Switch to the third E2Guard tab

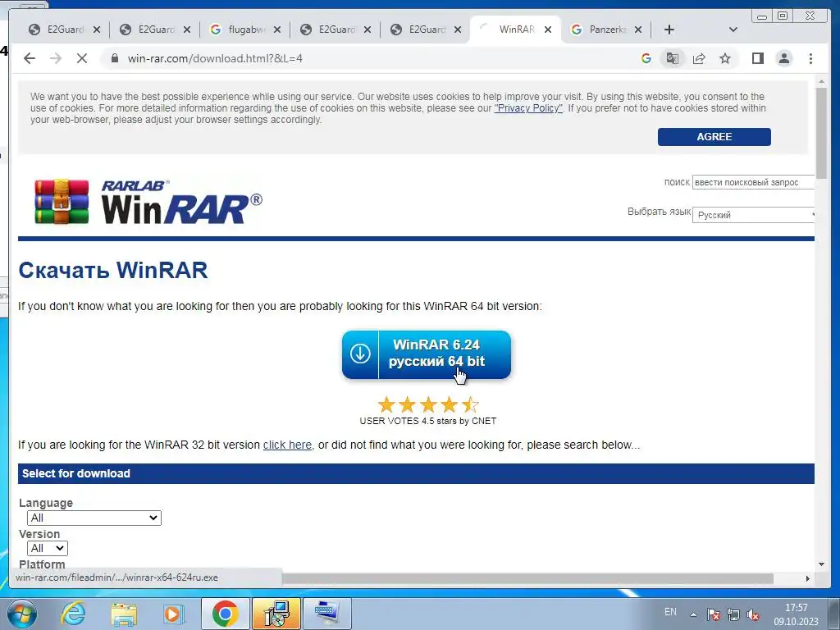[x=335, y=30]
